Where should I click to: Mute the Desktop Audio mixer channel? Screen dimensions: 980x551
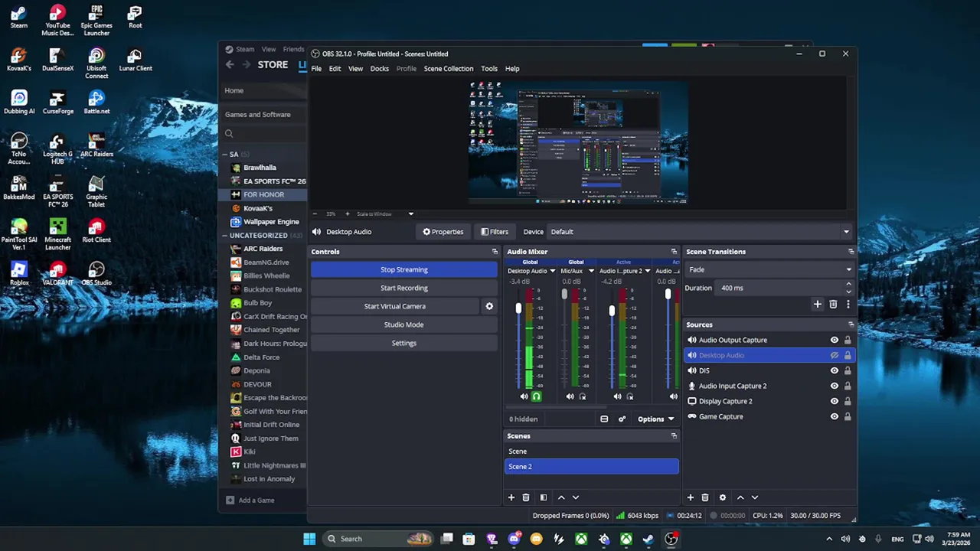tap(524, 396)
